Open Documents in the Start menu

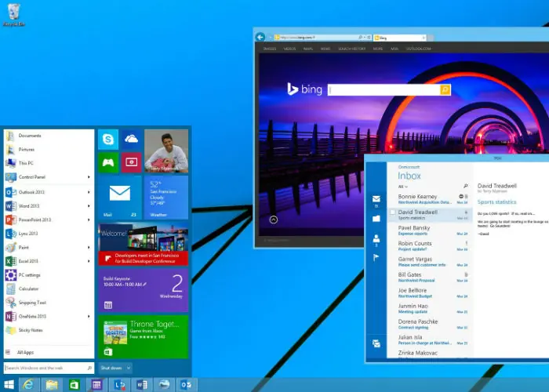coord(49,136)
